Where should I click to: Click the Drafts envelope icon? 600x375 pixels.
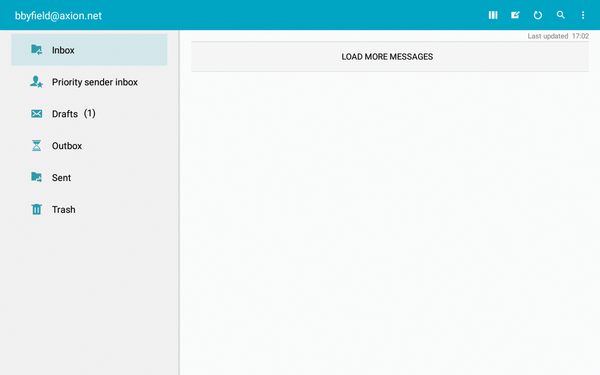pyautogui.click(x=36, y=114)
